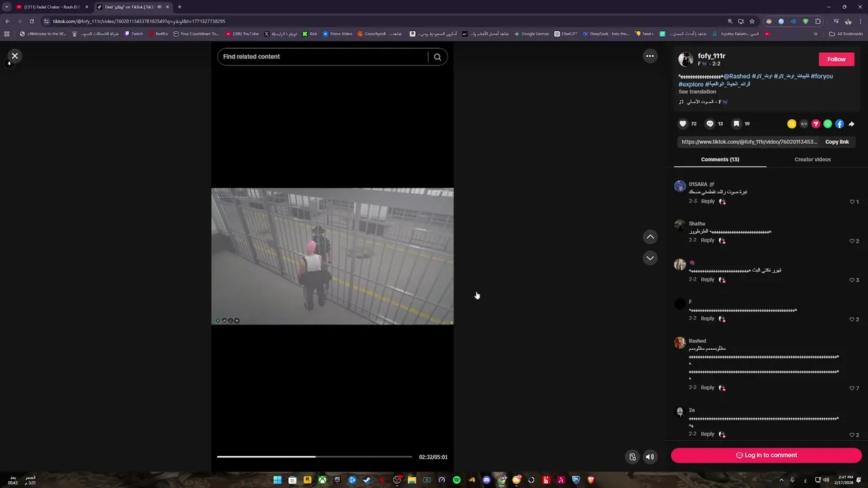Like the comment by F

[852, 319]
